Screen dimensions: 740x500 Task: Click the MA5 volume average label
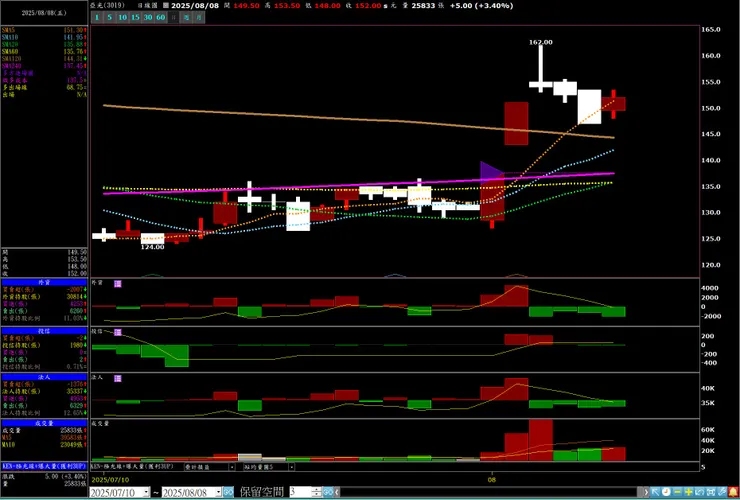(7, 438)
